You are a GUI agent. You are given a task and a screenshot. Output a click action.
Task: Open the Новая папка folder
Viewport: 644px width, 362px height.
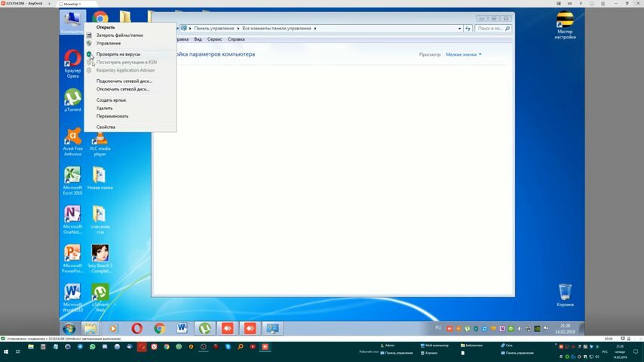coord(100,178)
